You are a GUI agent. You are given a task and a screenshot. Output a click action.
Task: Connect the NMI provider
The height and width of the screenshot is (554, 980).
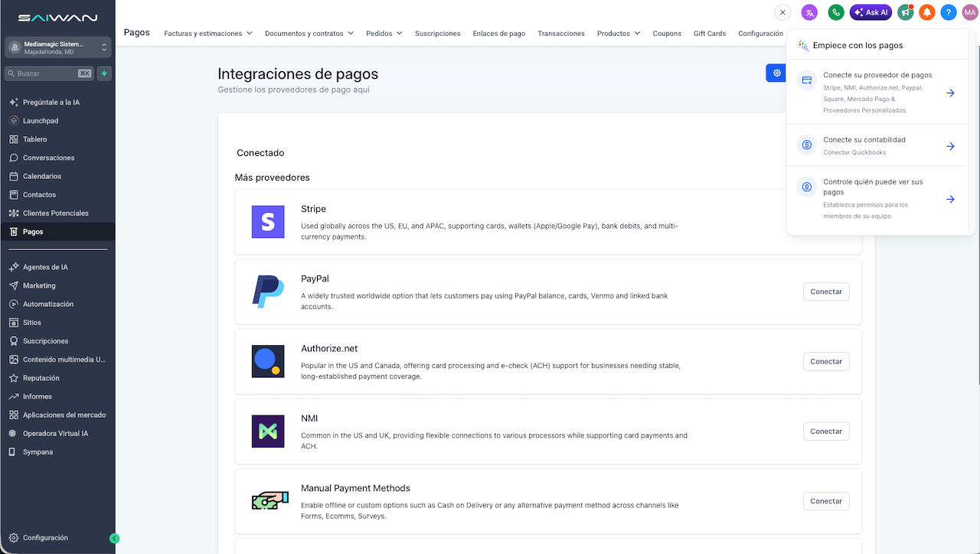826,431
